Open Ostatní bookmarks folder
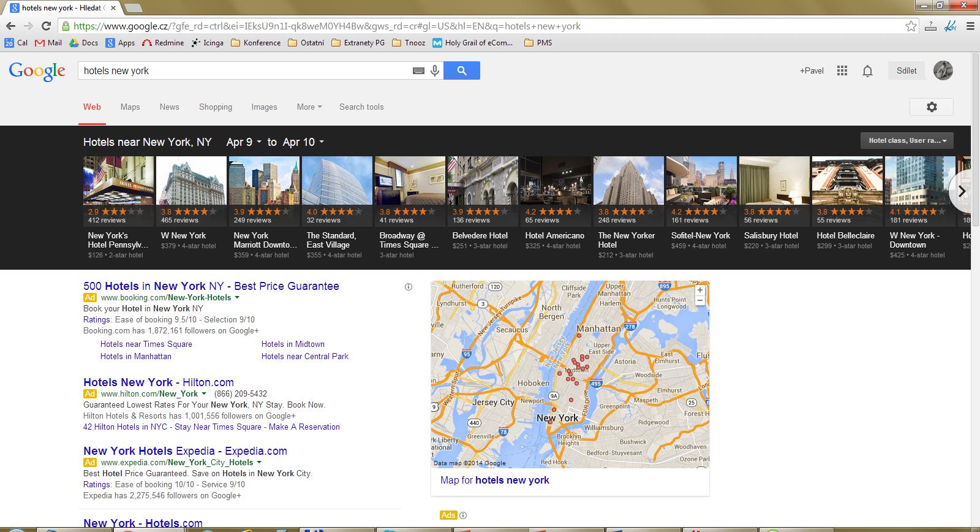The width and height of the screenshot is (980, 532). pos(306,43)
